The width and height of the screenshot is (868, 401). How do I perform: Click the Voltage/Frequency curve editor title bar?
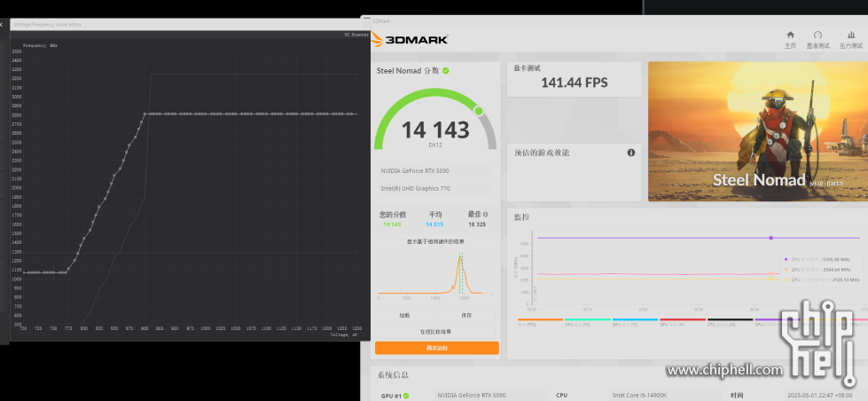[190, 24]
